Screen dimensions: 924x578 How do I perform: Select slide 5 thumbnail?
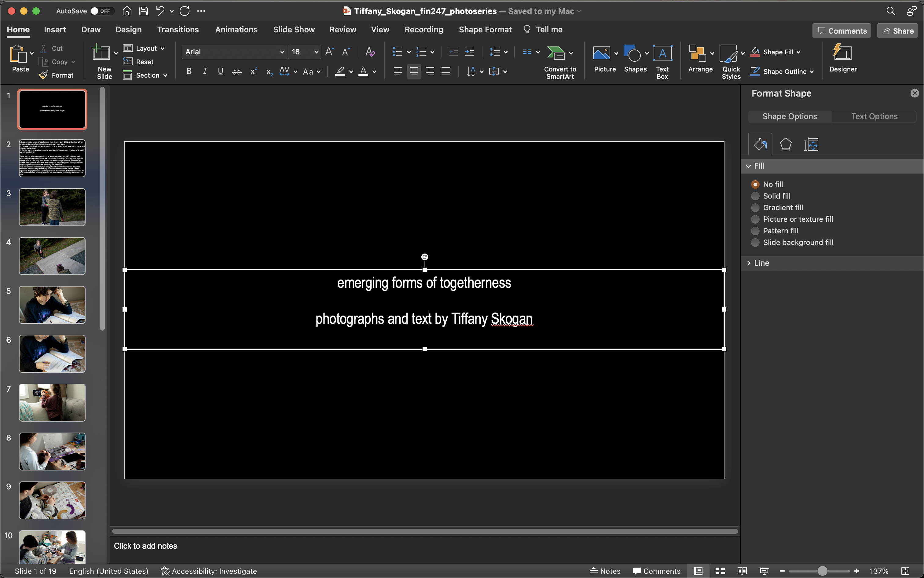tap(52, 305)
